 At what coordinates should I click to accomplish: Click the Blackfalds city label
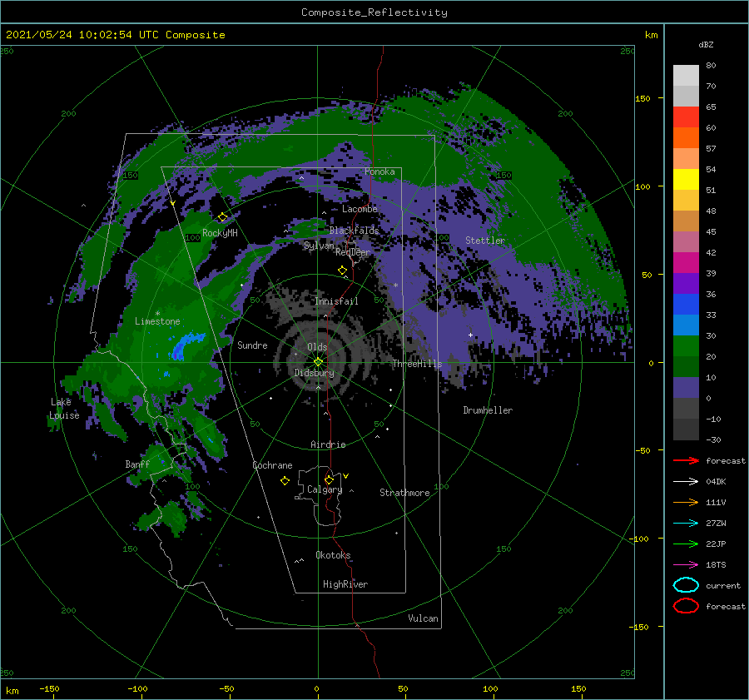(354, 231)
